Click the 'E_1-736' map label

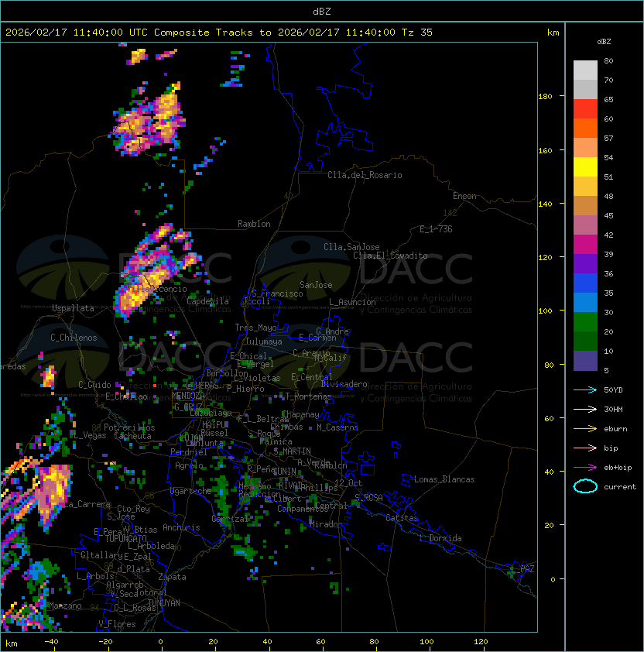pyautogui.click(x=436, y=229)
